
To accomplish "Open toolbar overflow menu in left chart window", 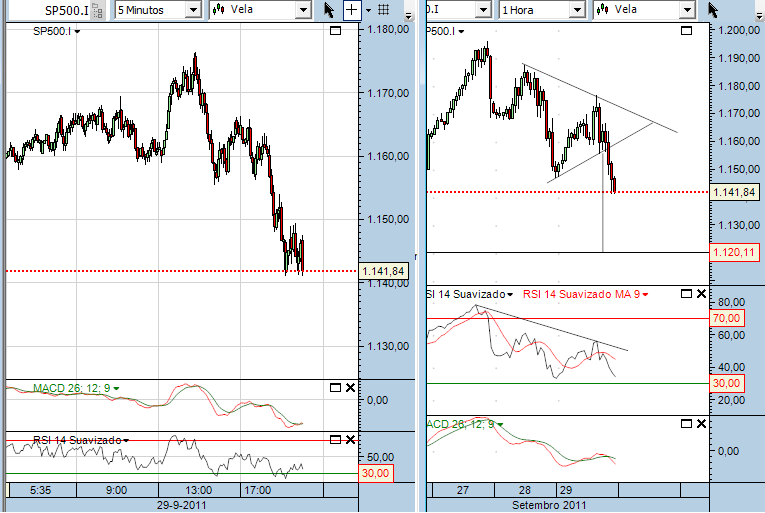I will click(x=409, y=16).
